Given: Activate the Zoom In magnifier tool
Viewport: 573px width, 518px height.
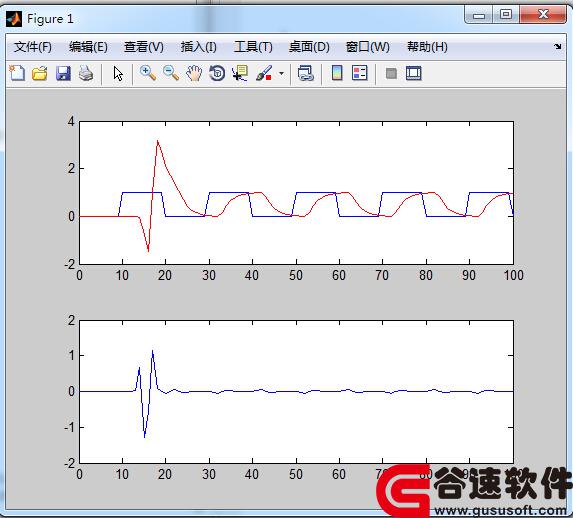Looking at the screenshot, I should [x=148, y=73].
